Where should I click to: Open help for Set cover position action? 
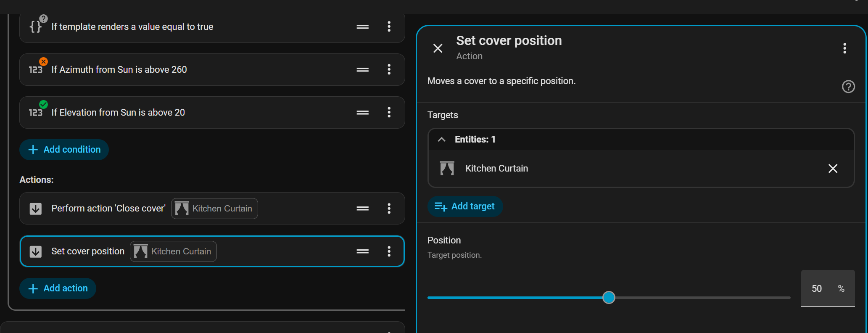pos(848,87)
